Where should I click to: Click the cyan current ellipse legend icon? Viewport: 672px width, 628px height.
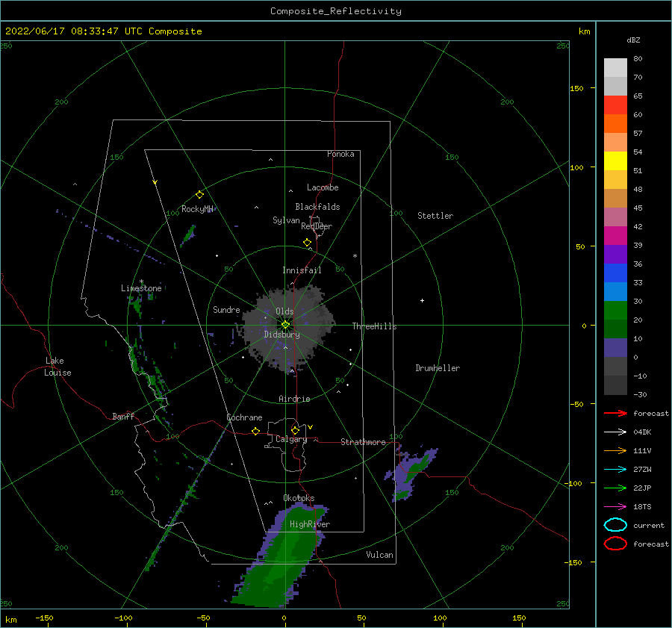615,525
